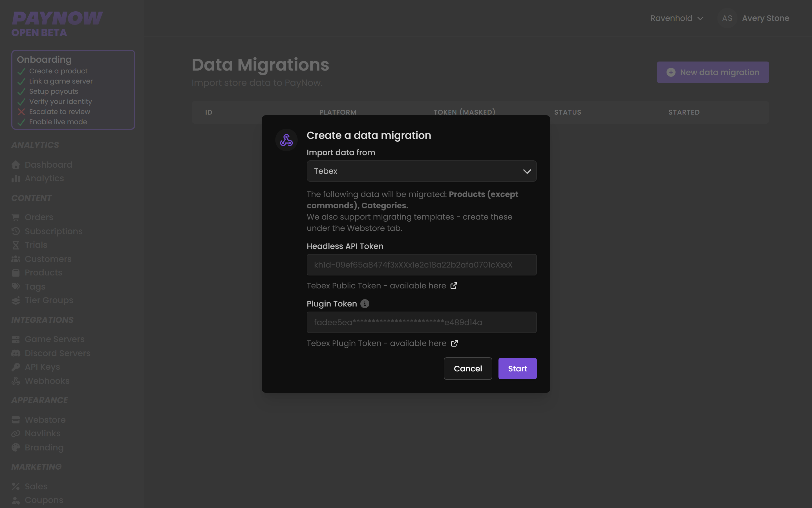812x508 pixels.
Task: Click the Tier Groups layers icon
Action: [x=16, y=300]
